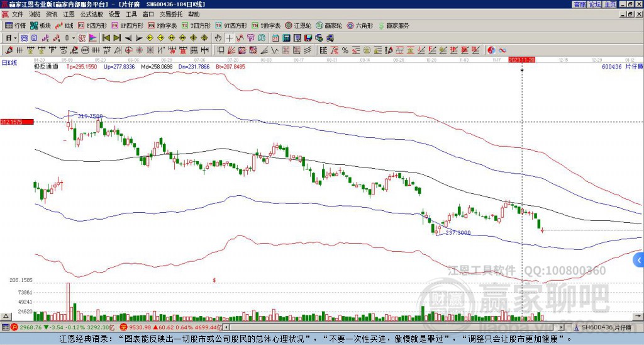Jump to last bar icon
The height and width of the screenshot is (345, 644).
[117, 38]
